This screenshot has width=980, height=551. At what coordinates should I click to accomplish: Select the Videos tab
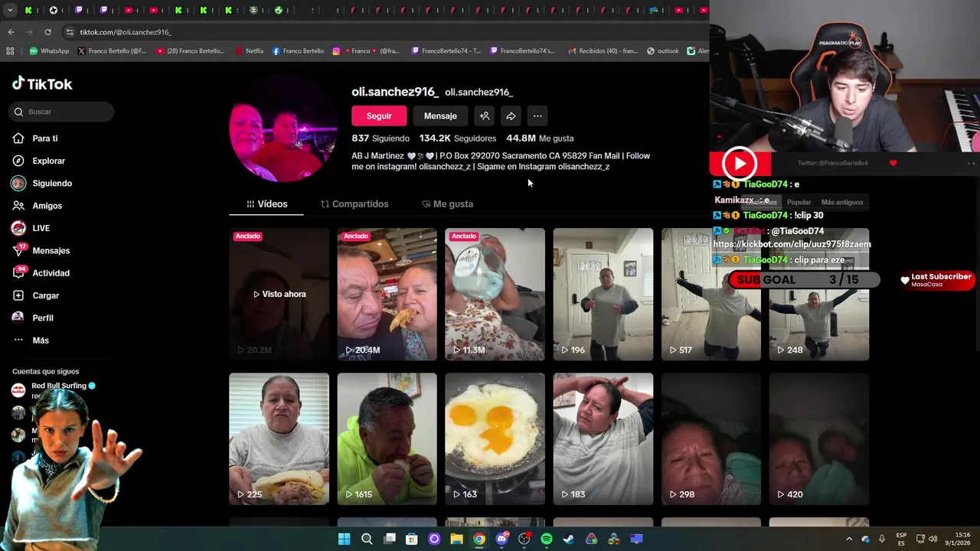[x=266, y=204]
